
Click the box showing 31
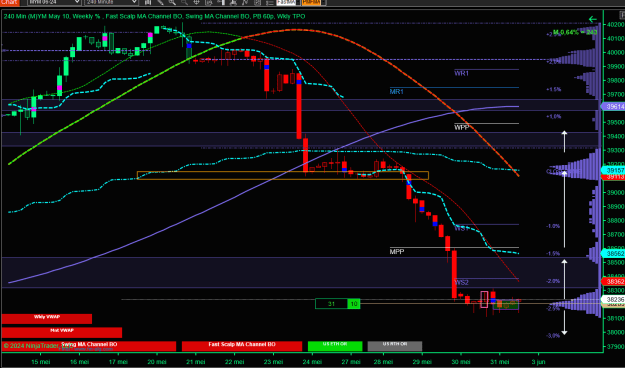332,304
